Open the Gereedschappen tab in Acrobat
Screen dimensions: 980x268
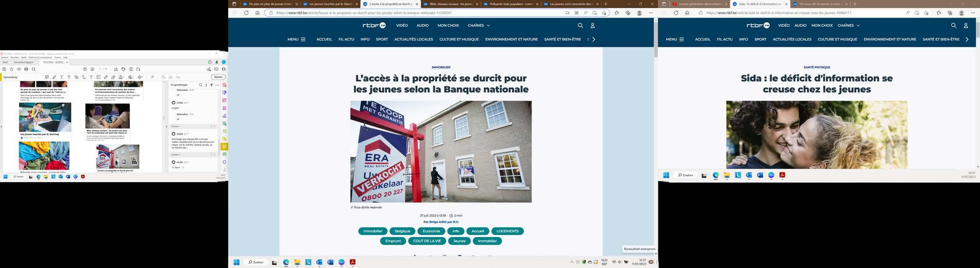[x=23, y=62]
